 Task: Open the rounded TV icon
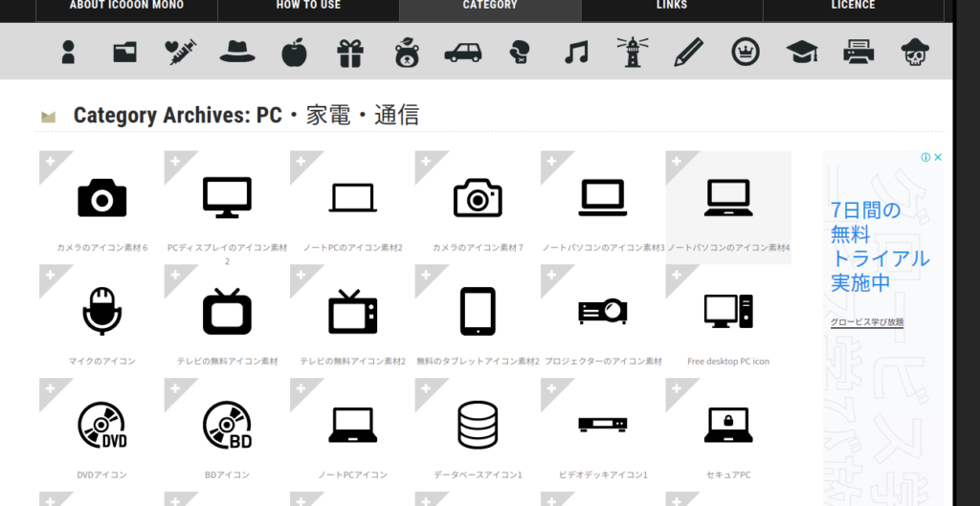228,311
